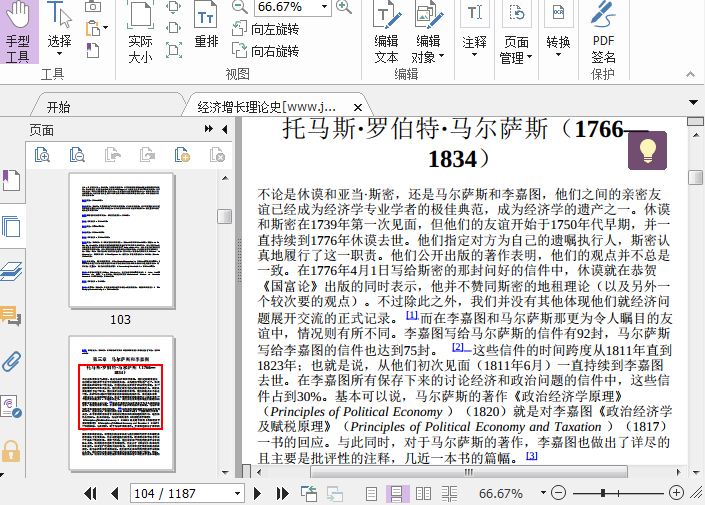705x505 pixels.
Task: Enlarge page thumbnails icon
Action: click(42, 155)
